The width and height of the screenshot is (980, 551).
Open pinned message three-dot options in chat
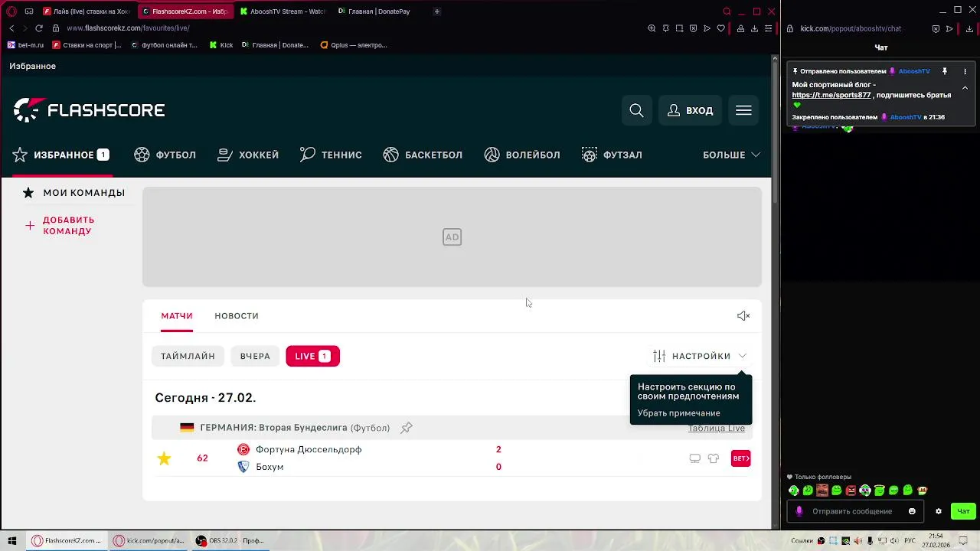click(965, 71)
